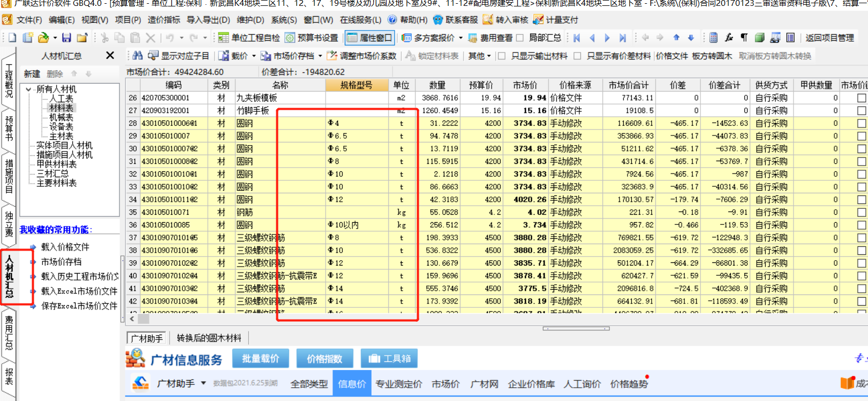
Task: Click the cut scissors icon
Action: pyautogui.click(x=105, y=37)
